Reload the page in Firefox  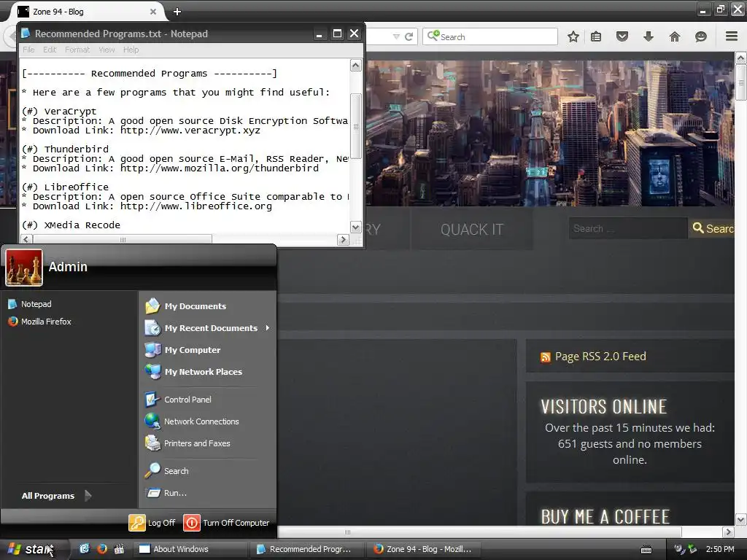tap(409, 36)
